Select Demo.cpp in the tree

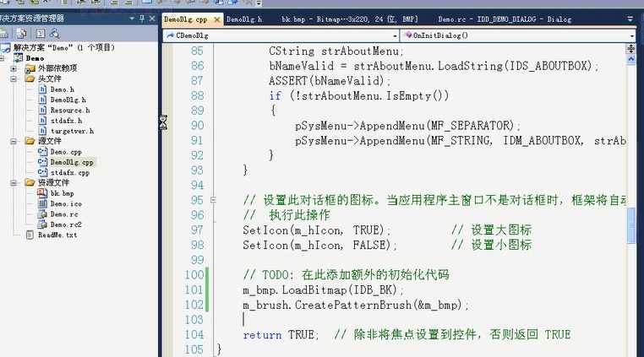point(66,152)
